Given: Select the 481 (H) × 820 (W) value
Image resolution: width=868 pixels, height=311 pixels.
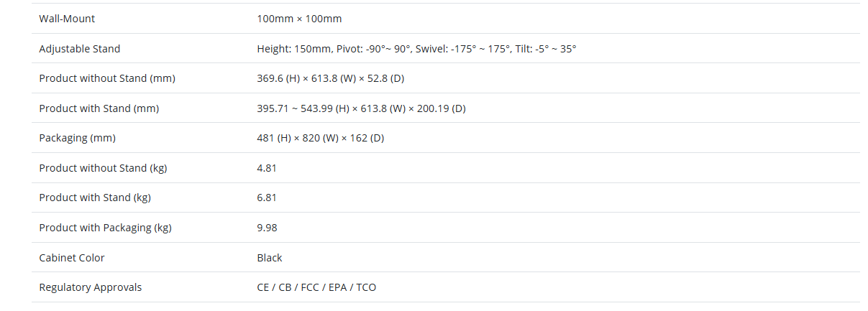Looking at the screenshot, I should [x=320, y=138].
